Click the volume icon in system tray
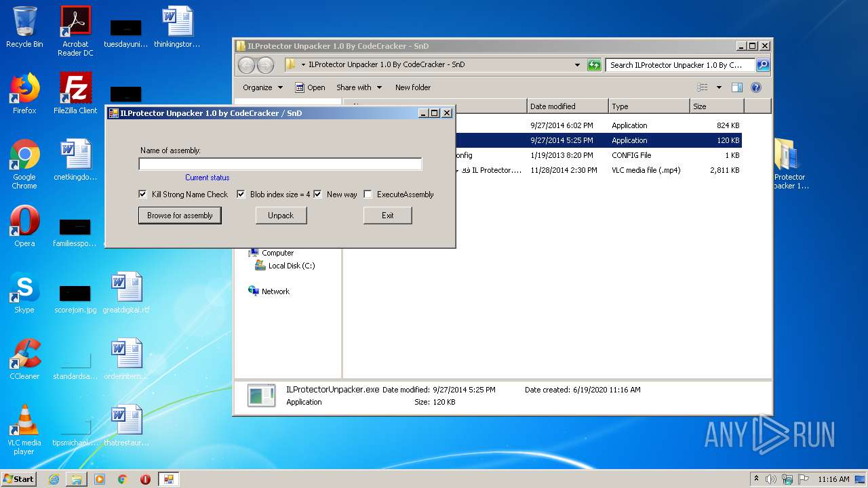Screen dimensions: 868x488 [770, 479]
